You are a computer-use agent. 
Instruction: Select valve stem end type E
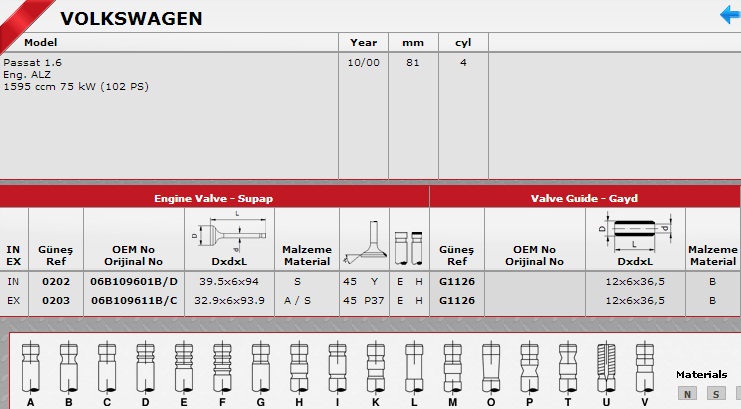184,374
